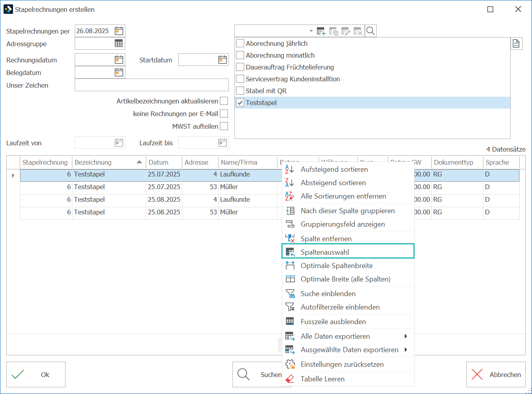Expand the first row indicator arrow
This screenshot has width=532, height=394.
pos(13,175)
